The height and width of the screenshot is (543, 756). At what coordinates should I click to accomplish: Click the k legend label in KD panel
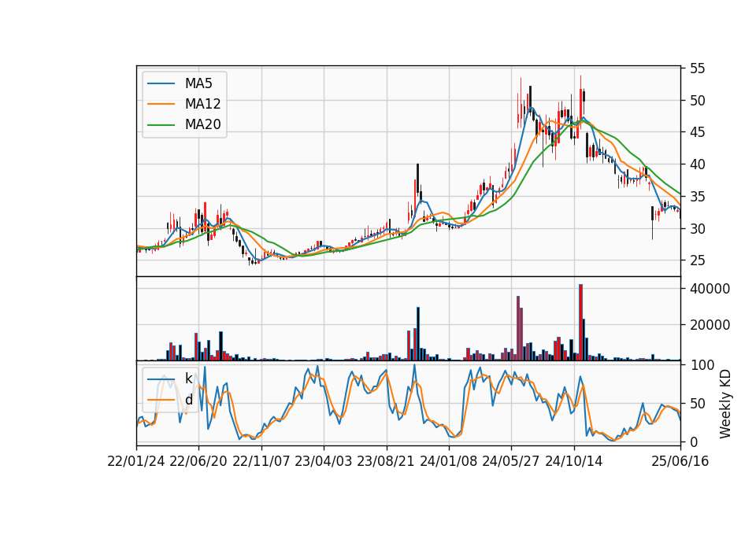[188, 379]
